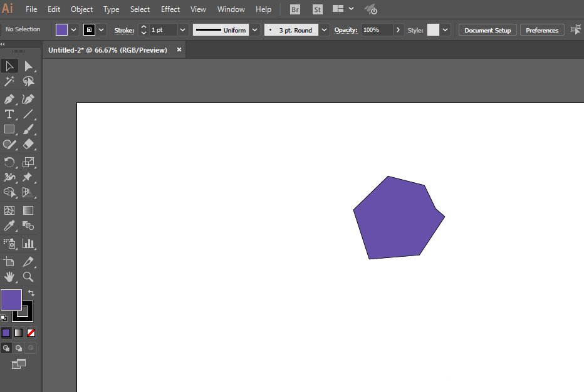Select the Eraser tool
Screen dimensions: 584x392
(28, 144)
